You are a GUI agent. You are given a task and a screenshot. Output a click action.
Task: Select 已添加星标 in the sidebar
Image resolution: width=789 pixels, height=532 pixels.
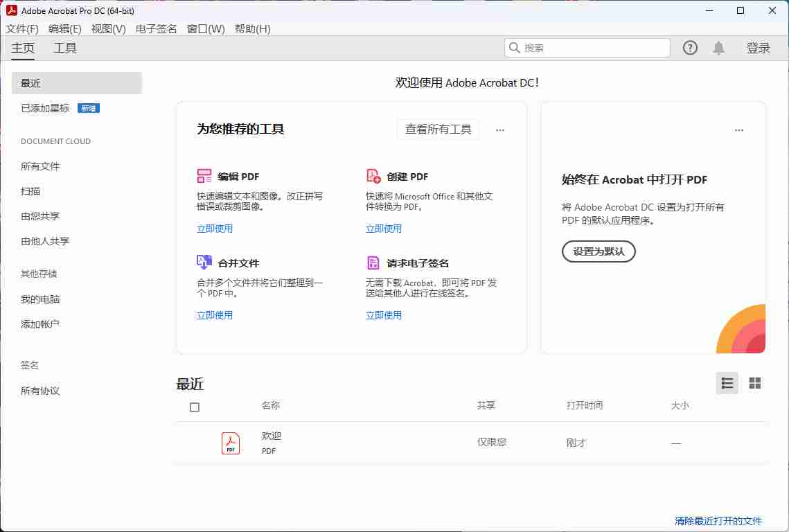(x=45, y=108)
